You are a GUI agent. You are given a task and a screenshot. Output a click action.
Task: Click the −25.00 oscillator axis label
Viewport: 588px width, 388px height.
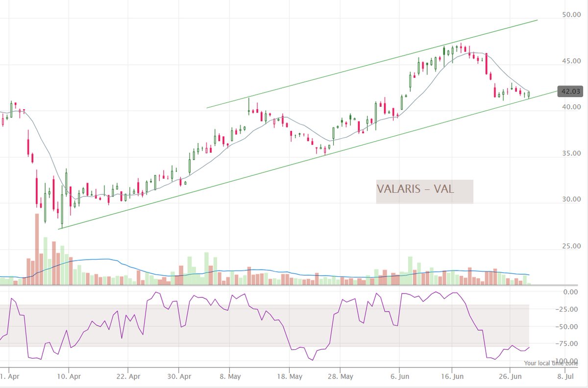click(566, 309)
